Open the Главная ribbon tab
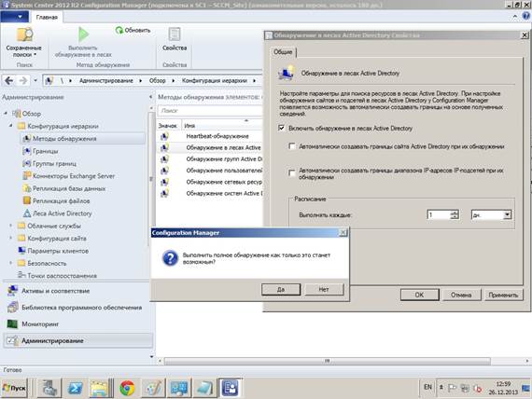The width and height of the screenshot is (532, 399). click(x=47, y=17)
